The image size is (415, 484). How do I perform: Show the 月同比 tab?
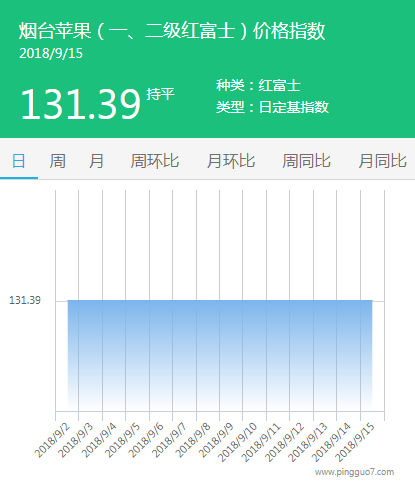tap(382, 161)
